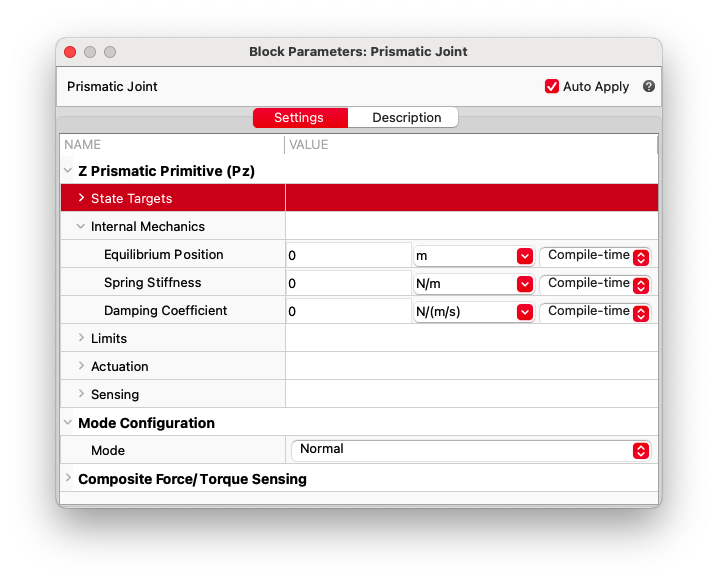This screenshot has width=718, height=582.
Task: Open Compile-time selector for Damping Coefficient
Action: click(595, 312)
